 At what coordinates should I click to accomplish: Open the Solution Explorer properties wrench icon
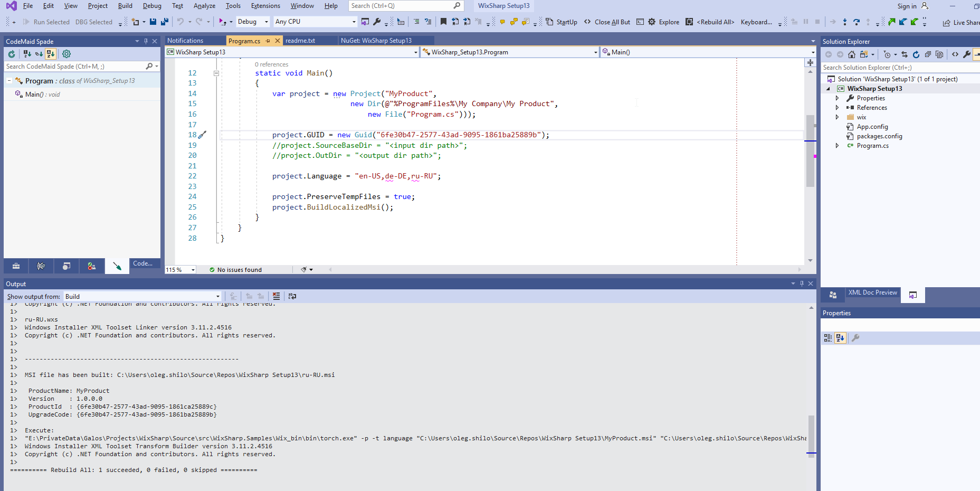coord(967,54)
